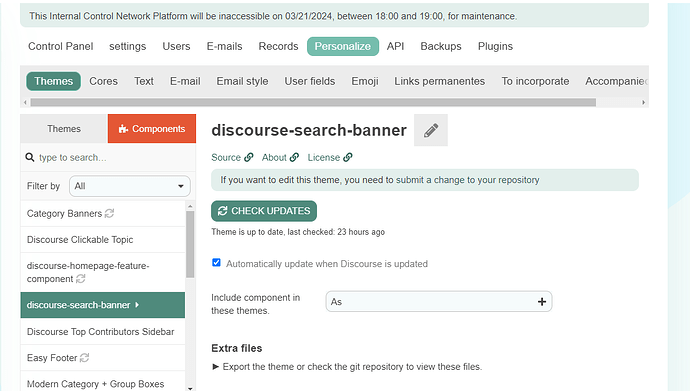The height and width of the screenshot is (391, 690).
Task: Click refresh icon beside Category Banners
Action: 109,213
